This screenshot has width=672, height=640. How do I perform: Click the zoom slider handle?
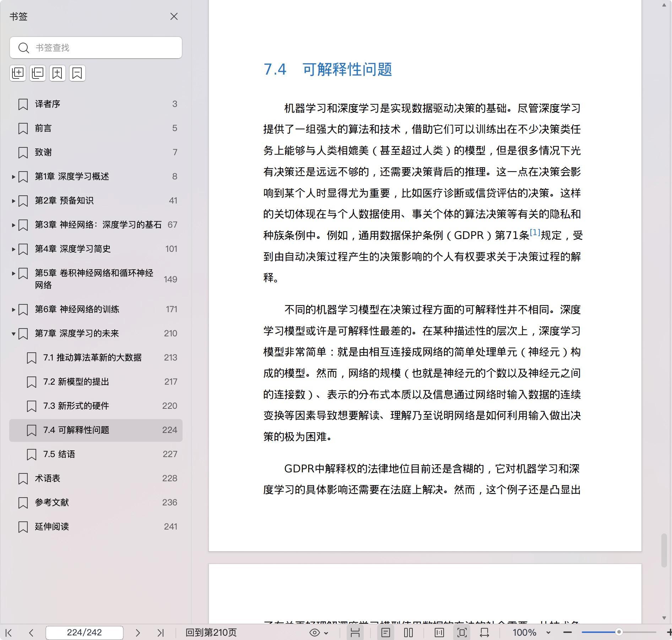(619, 632)
